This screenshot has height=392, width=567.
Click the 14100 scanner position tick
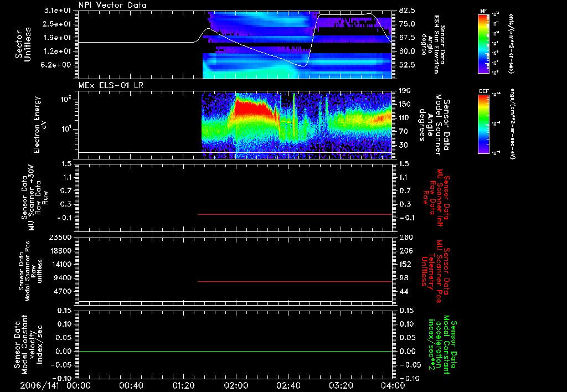click(60, 264)
